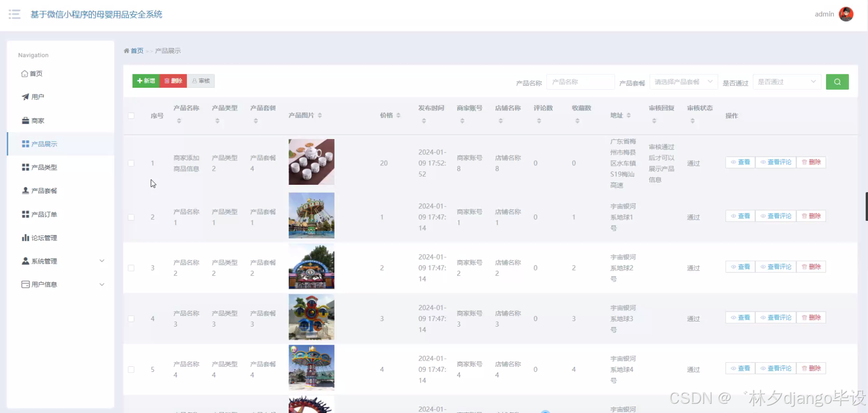868x413 pixels.
Task: Click the green 新增 button
Action: coord(146,81)
